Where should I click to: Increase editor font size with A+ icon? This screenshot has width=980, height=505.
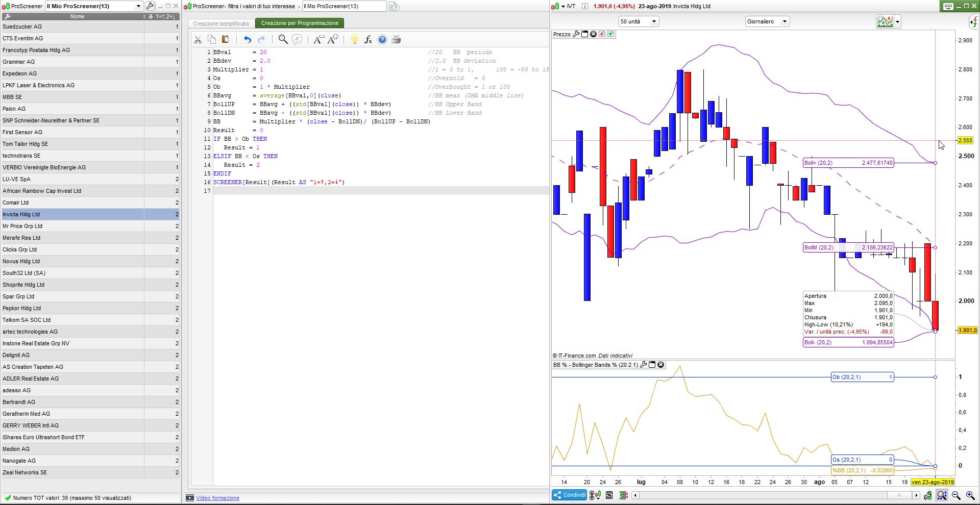[333, 39]
